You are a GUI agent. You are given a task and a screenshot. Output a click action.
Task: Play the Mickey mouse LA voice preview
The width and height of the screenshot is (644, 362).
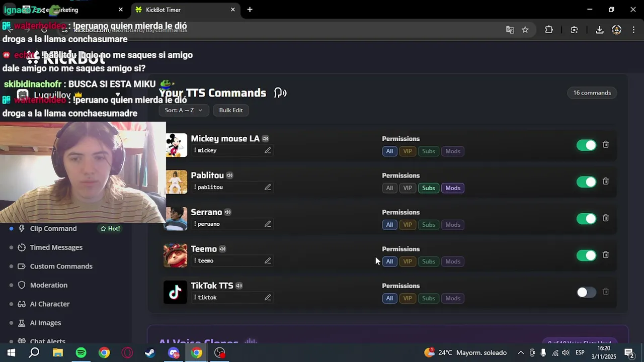[x=265, y=139]
